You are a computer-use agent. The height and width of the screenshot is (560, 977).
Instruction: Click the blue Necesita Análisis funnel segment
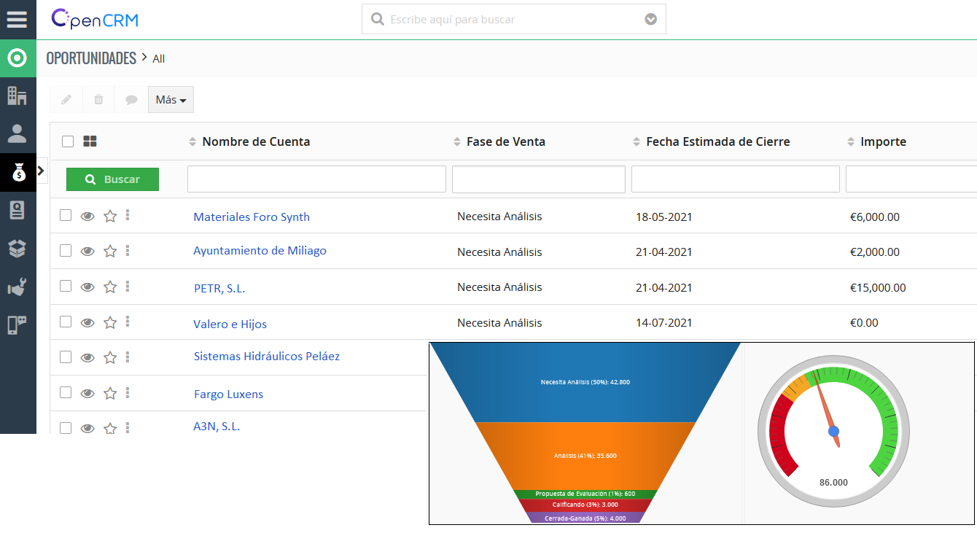[585, 382]
